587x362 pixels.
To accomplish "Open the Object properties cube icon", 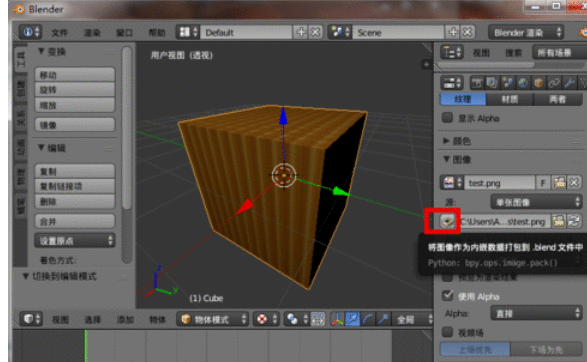I will click(538, 83).
